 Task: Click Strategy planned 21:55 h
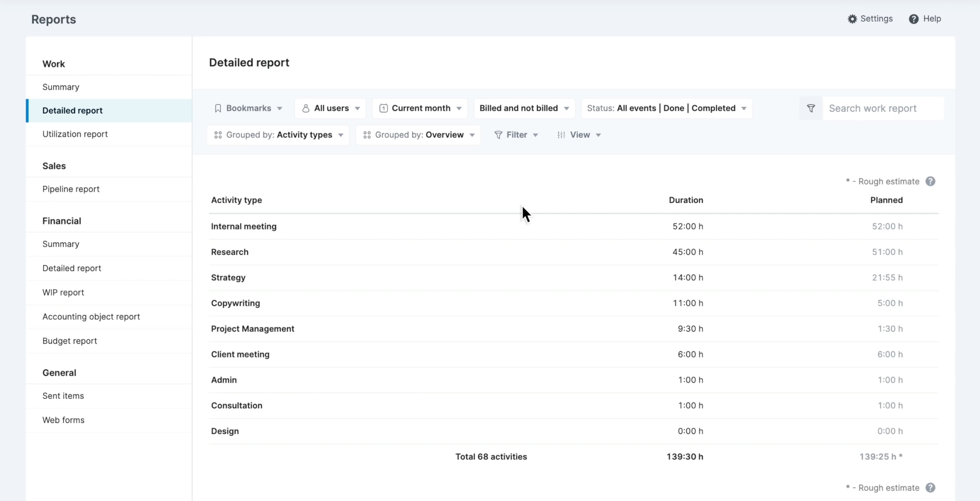887,278
